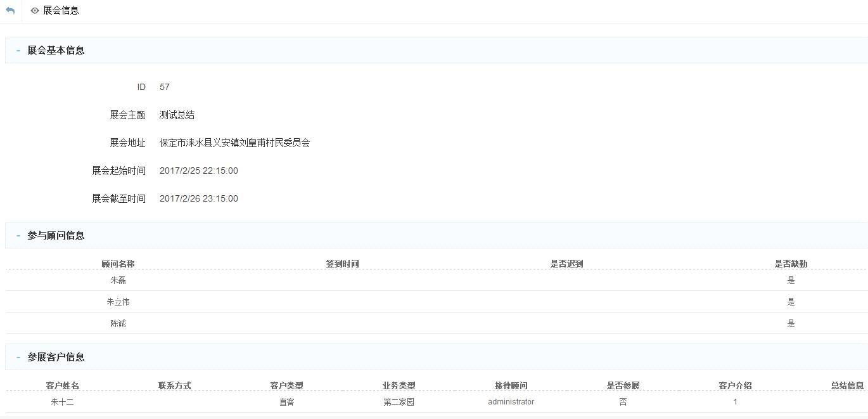Click the 是 mark for 陈诚 absence
This screenshot has width=868, height=419.
[x=791, y=323]
